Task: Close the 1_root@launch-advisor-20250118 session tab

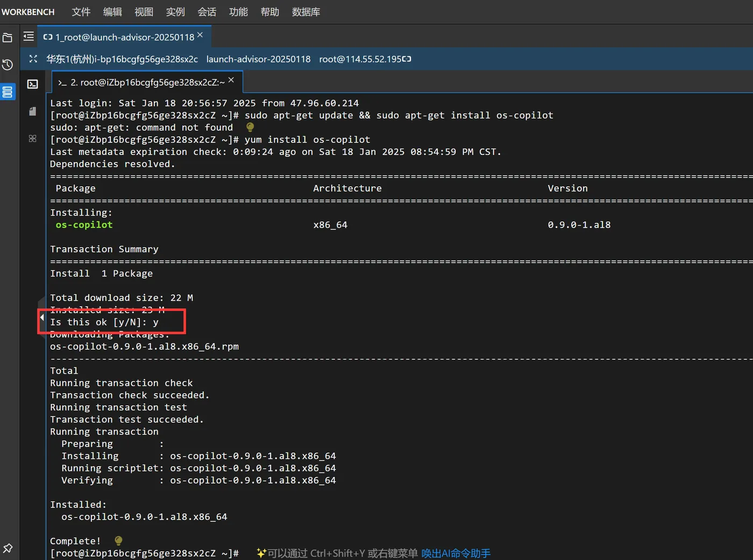Action: point(200,35)
